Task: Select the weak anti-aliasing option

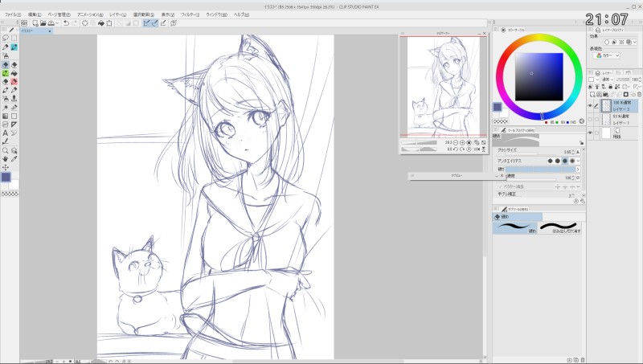Action: (558, 161)
